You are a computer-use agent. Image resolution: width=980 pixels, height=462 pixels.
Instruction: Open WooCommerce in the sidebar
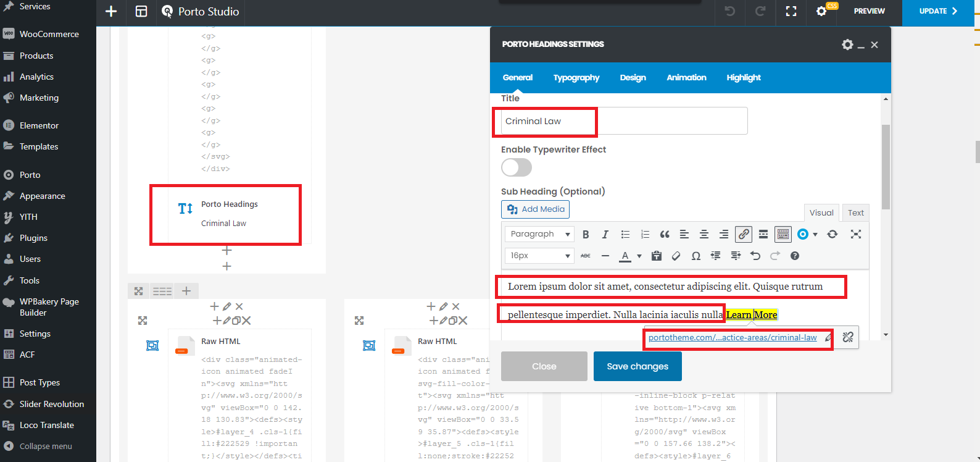click(48, 35)
